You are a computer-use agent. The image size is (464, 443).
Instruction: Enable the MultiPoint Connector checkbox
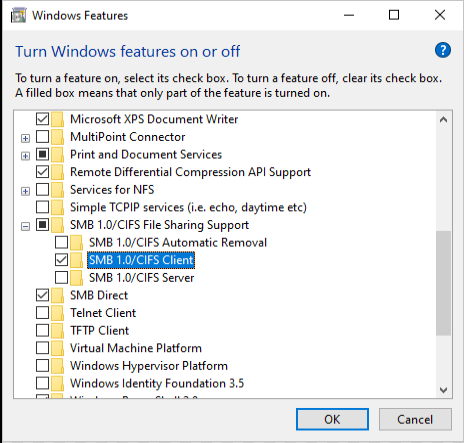pyautogui.click(x=42, y=137)
